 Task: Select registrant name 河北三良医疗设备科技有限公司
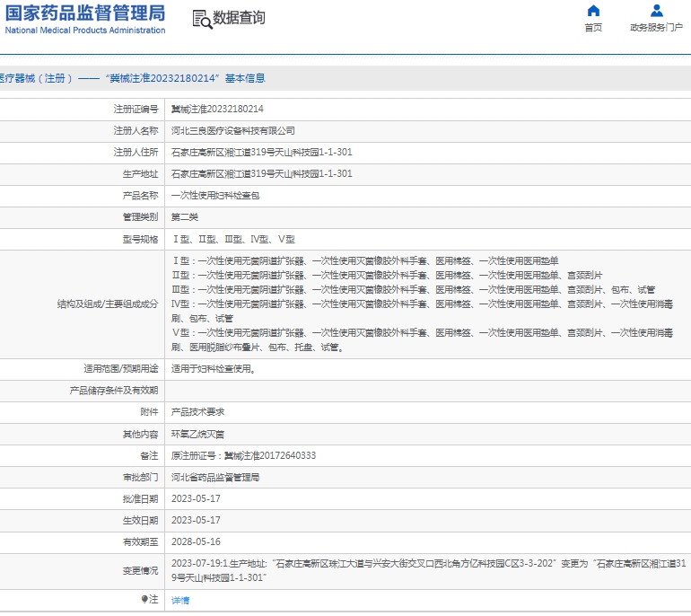pos(233,130)
